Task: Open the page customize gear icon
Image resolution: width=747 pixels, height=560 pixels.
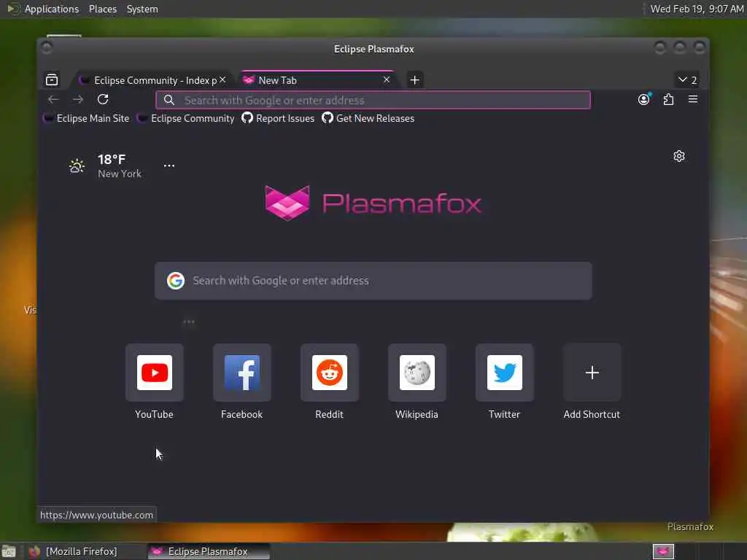Action: pyautogui.click(x=679, y=156)
